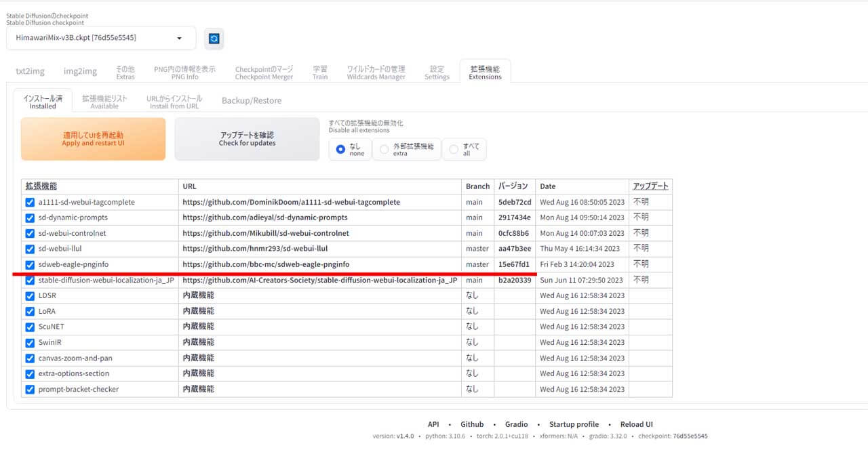Toggle the sdweb-eagle-pnginfo checkbox
Viewport: 868px width, 454px height.
click(x=30, y=264)
